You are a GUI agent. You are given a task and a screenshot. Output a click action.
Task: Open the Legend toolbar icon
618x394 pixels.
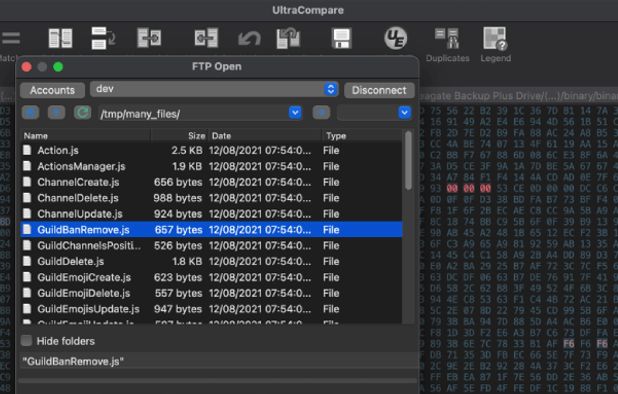point(495,45)
